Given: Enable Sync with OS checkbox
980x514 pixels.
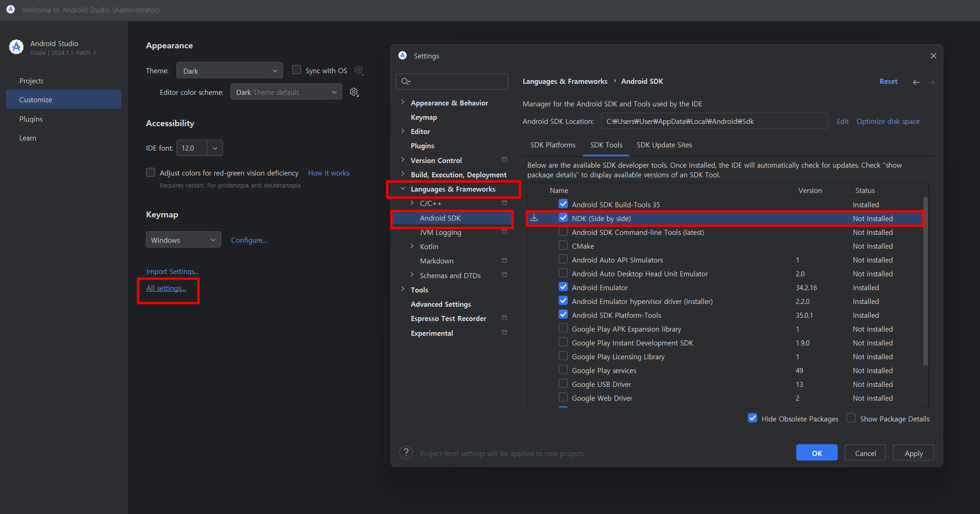Looking at the screenshot, I should (x=297, y=70).
